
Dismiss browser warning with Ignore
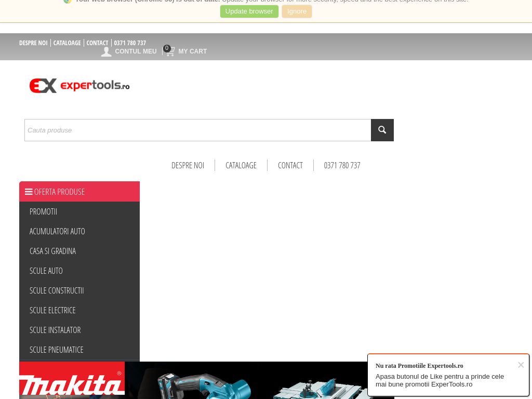click(297, 11)
